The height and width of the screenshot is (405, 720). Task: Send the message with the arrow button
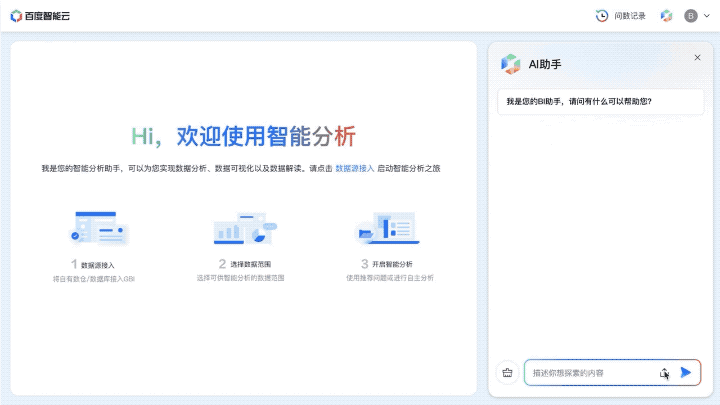coord(686,372)
